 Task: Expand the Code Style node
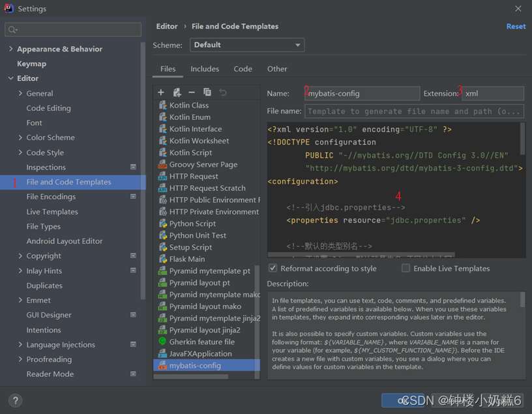20,153
